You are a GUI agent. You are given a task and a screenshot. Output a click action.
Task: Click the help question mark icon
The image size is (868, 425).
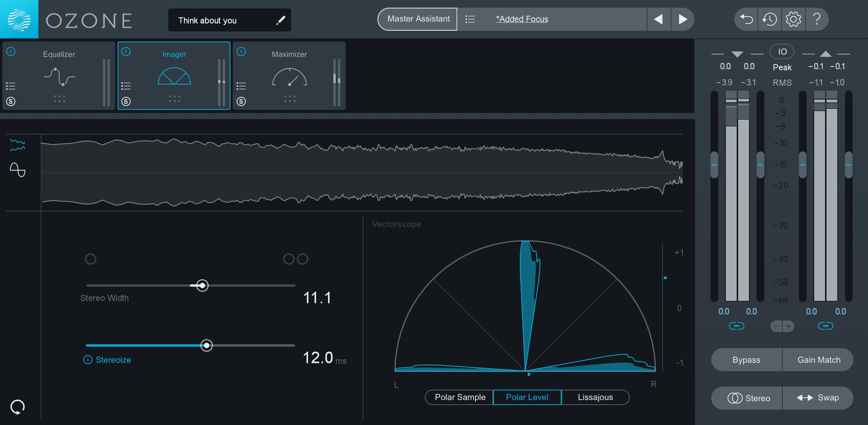(x=817, y=19)
